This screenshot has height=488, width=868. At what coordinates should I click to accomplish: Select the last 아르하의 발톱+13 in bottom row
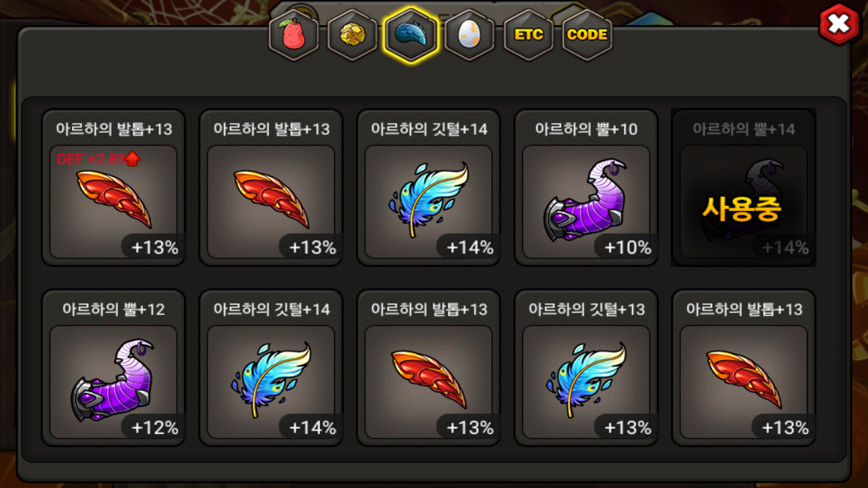(743, 368)
